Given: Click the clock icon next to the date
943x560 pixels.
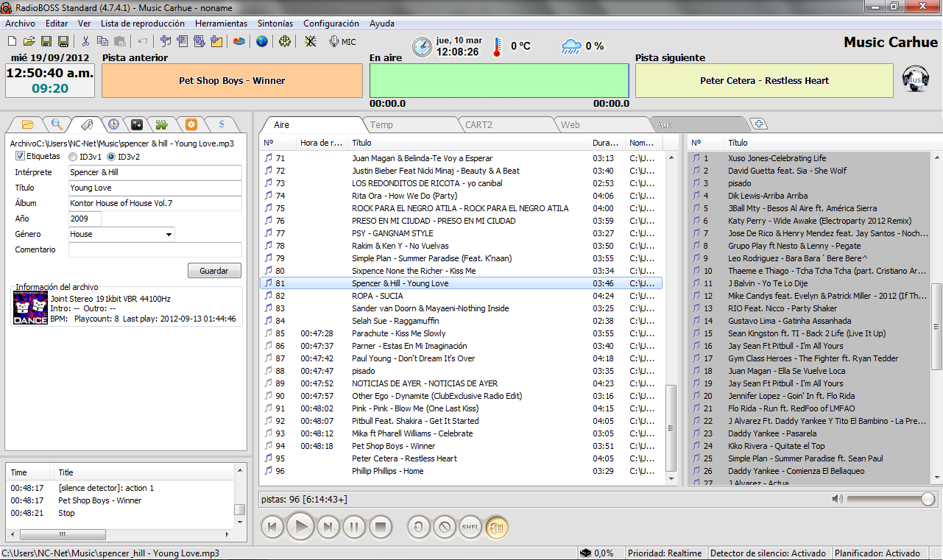Looking at the screenshot, I should click(422, 46).
